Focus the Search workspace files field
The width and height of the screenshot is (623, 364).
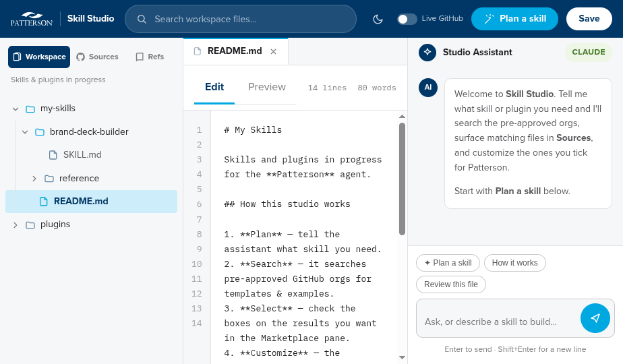pos(241,19)
